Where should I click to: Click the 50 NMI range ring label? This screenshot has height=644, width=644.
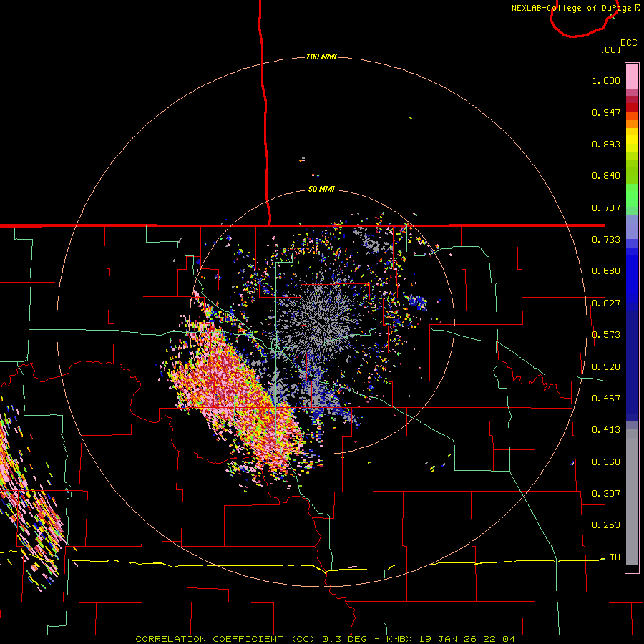click(321, 189)
